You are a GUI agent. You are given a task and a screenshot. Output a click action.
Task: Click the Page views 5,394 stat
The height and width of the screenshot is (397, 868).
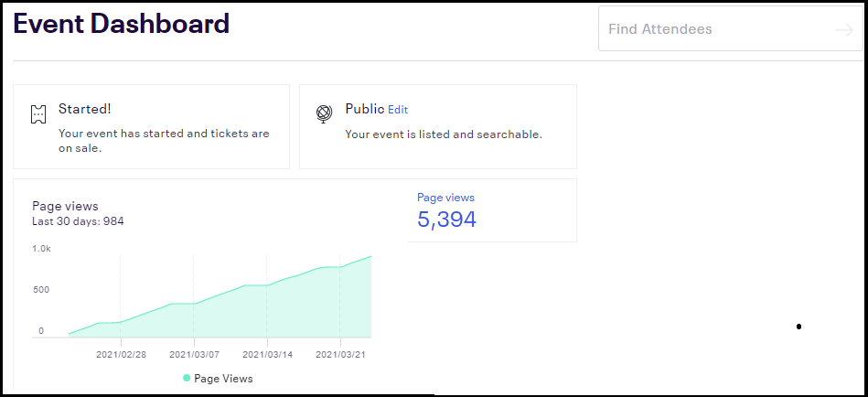click(x=446, y=211)
